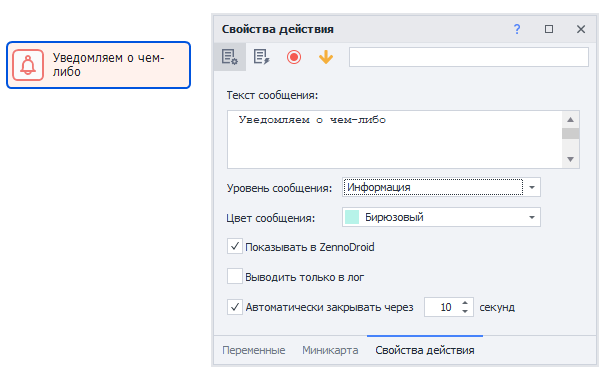This screenshot has height=375, width=599.
Task: Toggle the Автоматически закрывать через checkbox
Action: click(235, 307)
